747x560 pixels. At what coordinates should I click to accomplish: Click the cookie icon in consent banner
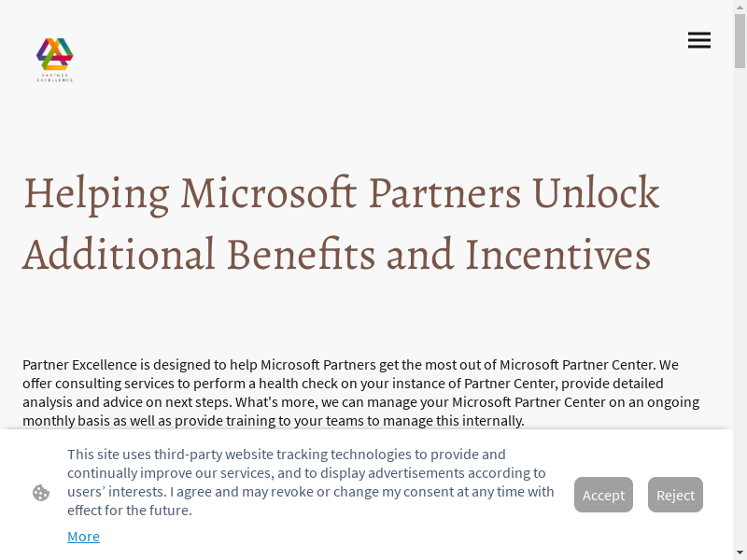coord(41,493)
